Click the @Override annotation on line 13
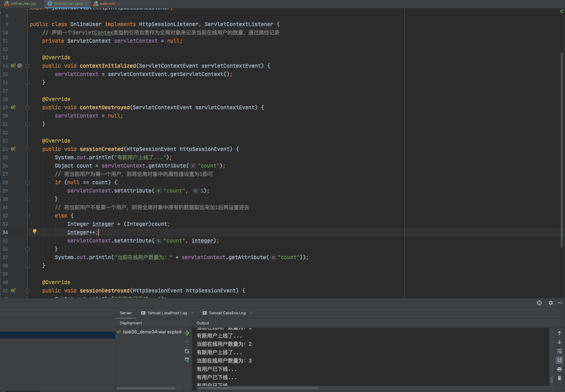This screenshot has width=565, height=392. 56,58
